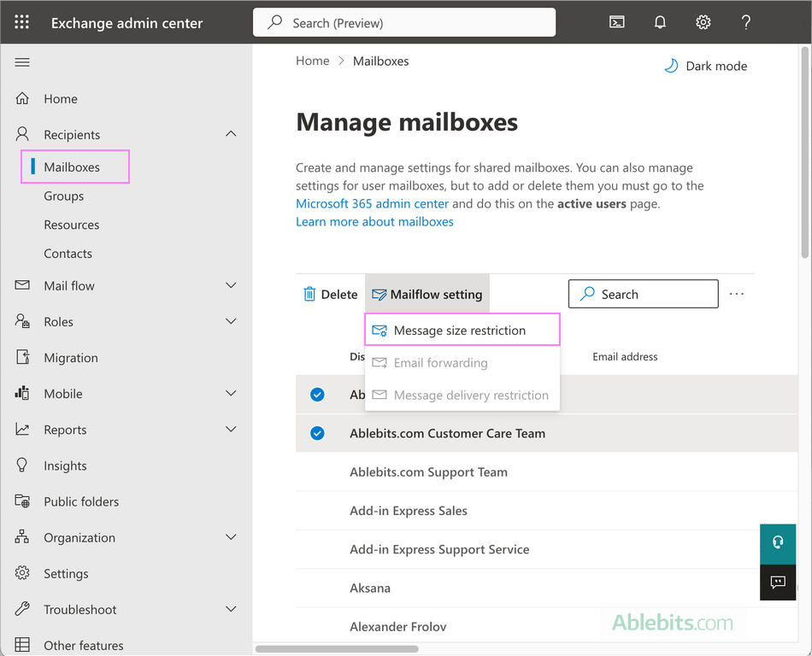
Task: Expand the Roles section chevron
Action: click(231, 321)
